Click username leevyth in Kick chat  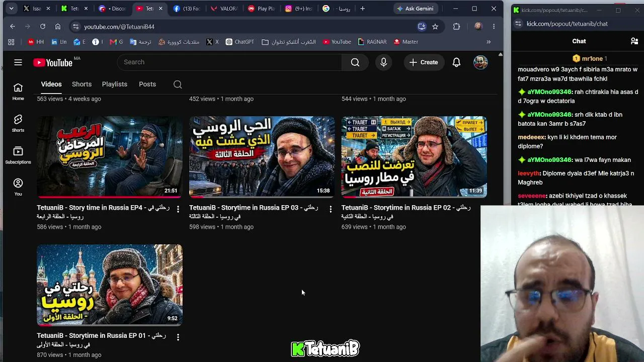point(528,173)
